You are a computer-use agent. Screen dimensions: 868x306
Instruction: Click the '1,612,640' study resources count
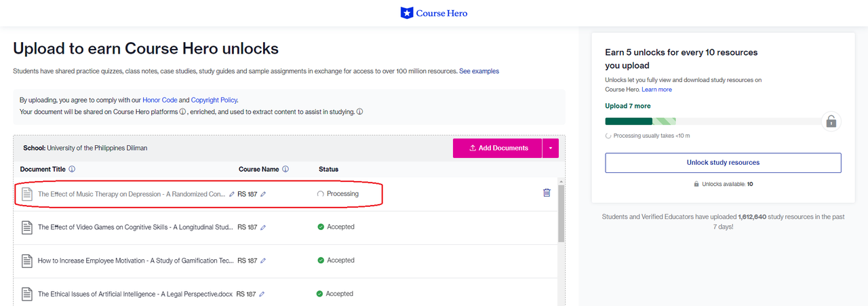click(752, 217)
